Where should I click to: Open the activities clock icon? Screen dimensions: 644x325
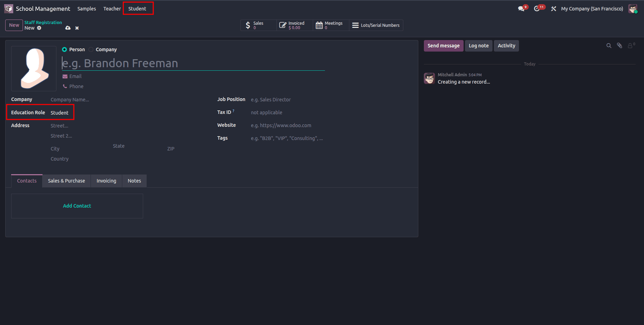point(537,9)
